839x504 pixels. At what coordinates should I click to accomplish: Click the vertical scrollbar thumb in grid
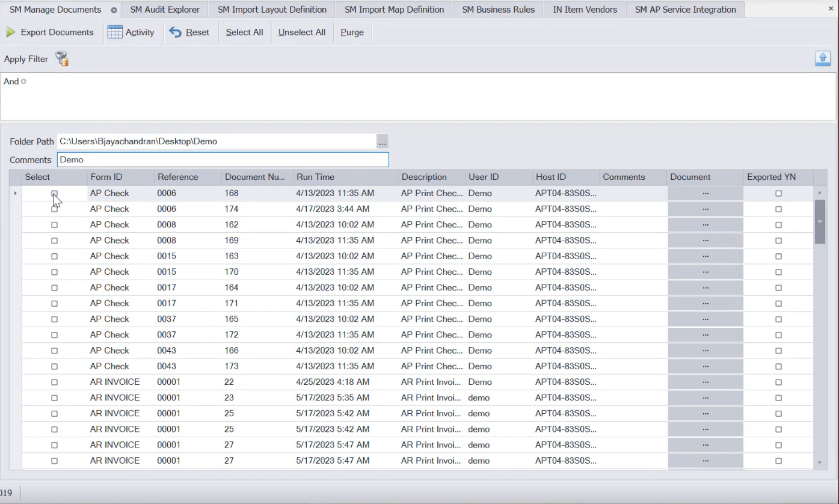[819, 221]
